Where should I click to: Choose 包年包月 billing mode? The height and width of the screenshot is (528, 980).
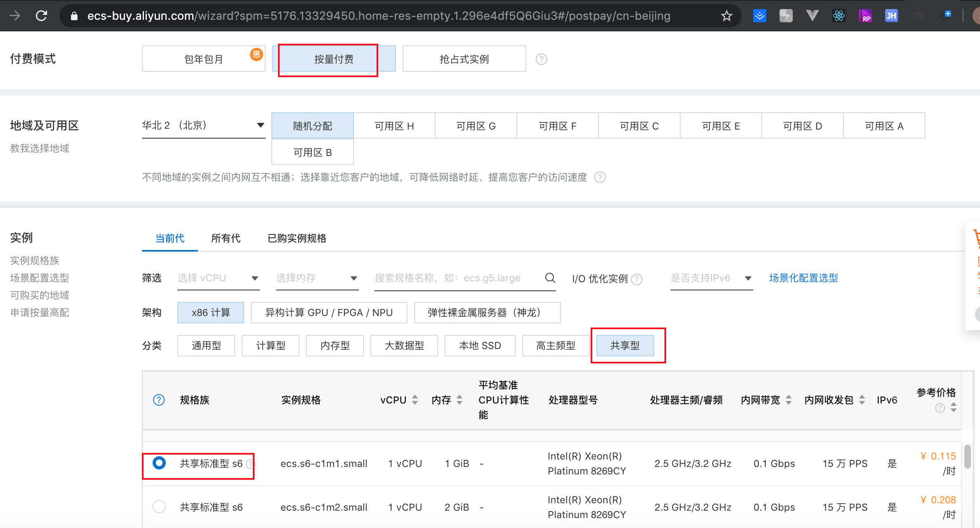tap(203, 59)
